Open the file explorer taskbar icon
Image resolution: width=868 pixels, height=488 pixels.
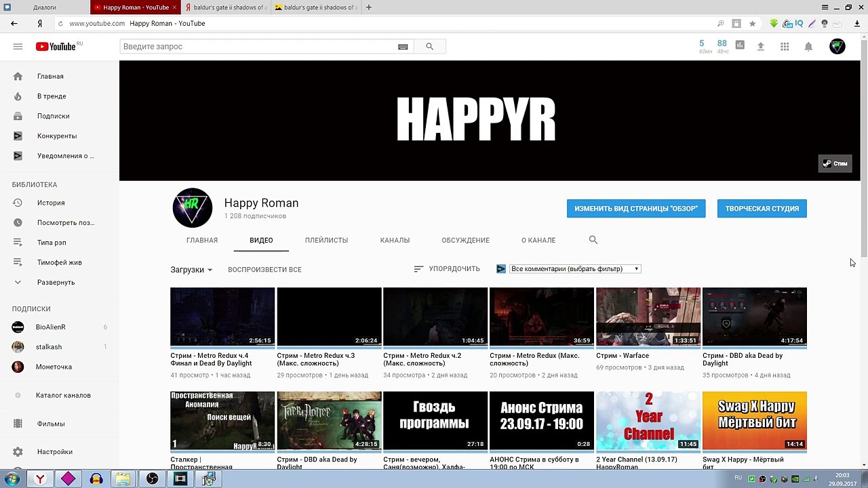tap(123, 479)
